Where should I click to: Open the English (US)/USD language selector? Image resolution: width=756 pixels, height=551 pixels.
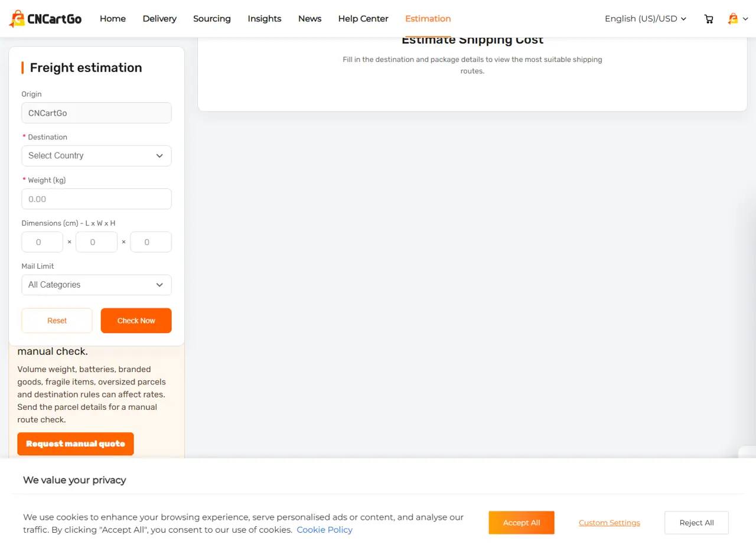(x=646, y=19)
